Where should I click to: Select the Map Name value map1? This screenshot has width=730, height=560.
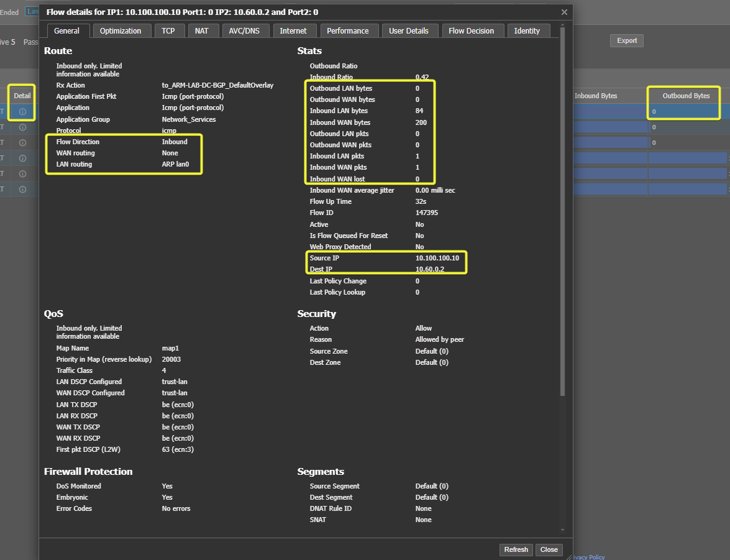tap(170, 349)
